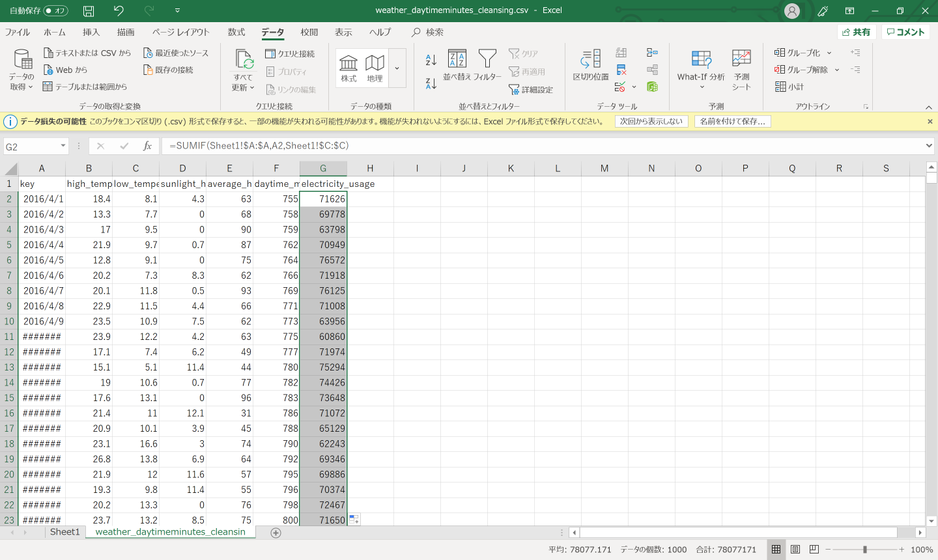Click 最近使ったソース

tap(176, 53)
